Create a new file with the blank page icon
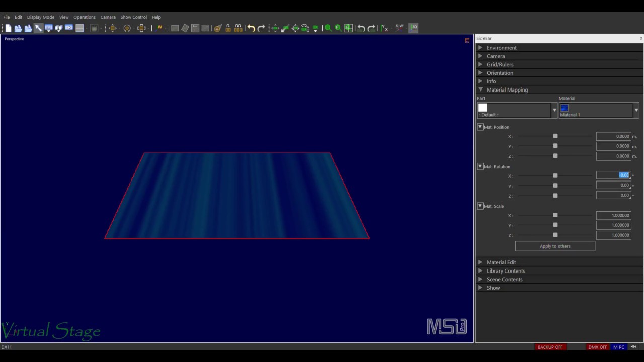 click(8, 28)
